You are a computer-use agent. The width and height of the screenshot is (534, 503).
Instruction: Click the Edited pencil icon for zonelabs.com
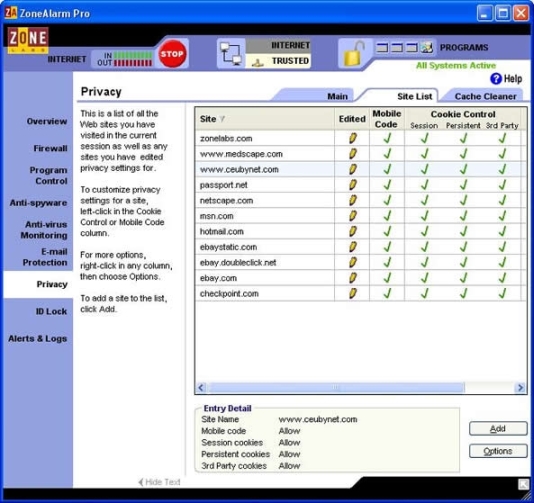tap(352, 138)
